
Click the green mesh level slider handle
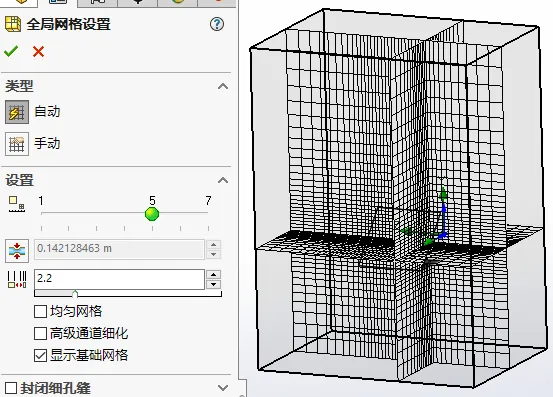[152, 214]
